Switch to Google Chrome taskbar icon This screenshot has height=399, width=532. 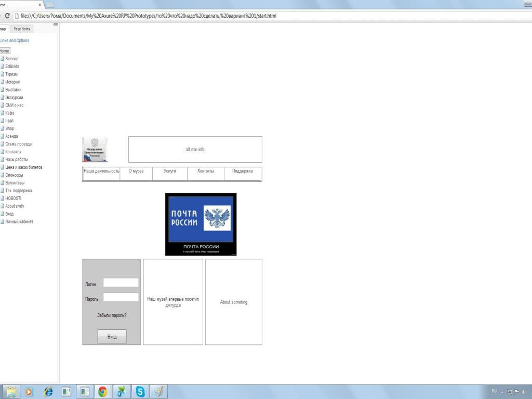[x=102, y=392]
